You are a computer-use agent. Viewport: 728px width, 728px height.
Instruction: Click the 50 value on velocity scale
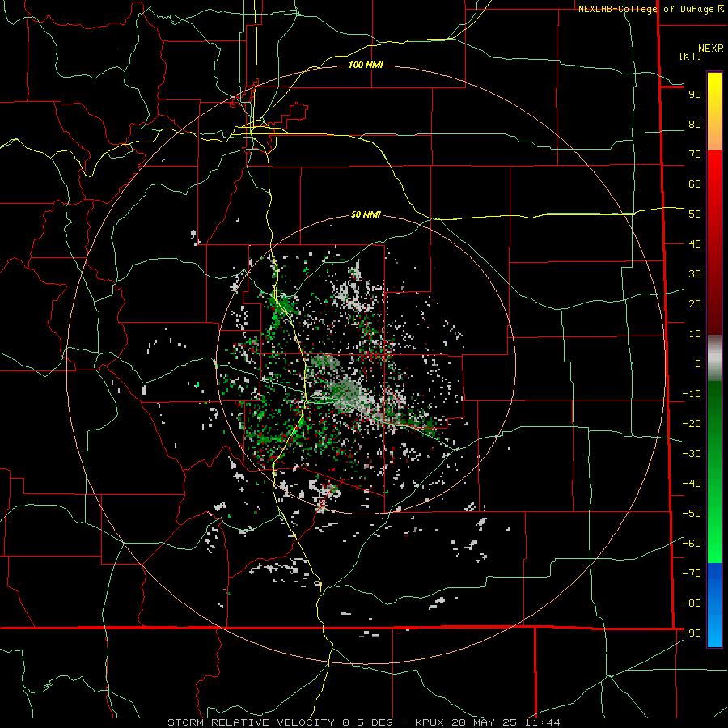695,214
